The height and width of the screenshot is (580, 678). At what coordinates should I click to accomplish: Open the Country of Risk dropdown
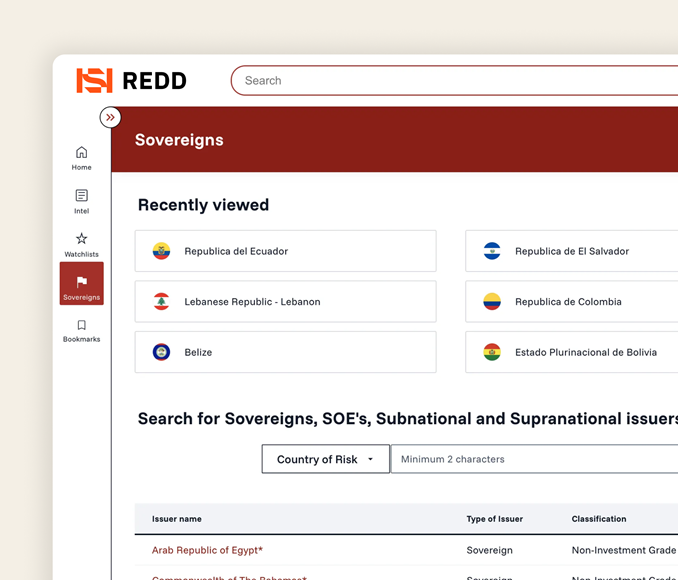pos(326,459)
